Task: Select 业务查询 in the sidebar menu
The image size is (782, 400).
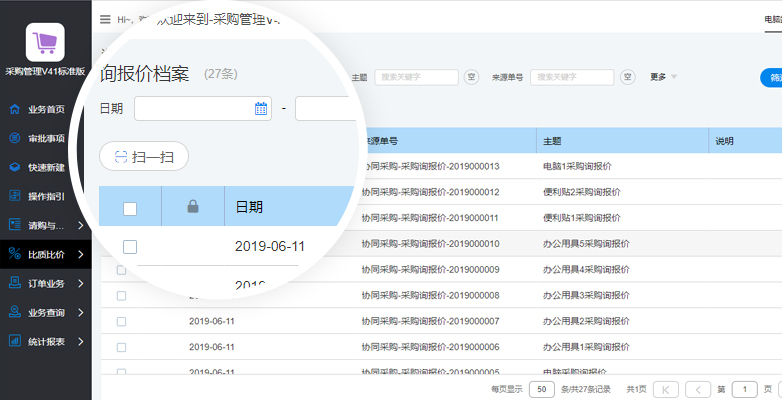Action: click(46, 312)
